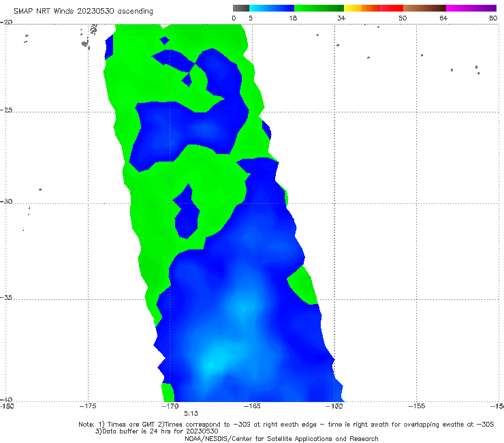Click the swath time label '5:13'

click(x=191, y=414)
